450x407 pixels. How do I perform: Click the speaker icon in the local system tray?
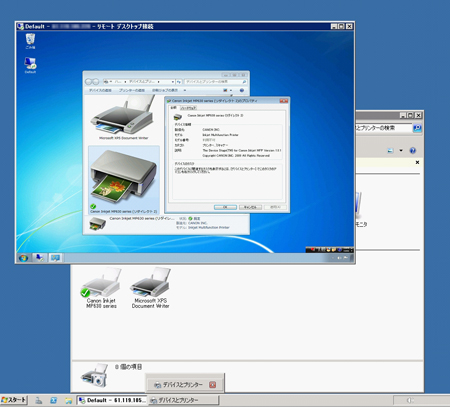point(410,400)
